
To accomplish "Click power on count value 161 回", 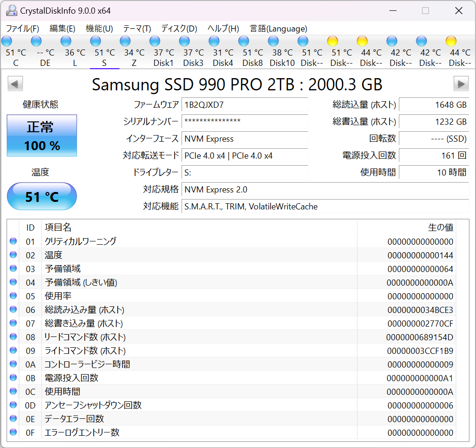I will [x=434, y=155].
